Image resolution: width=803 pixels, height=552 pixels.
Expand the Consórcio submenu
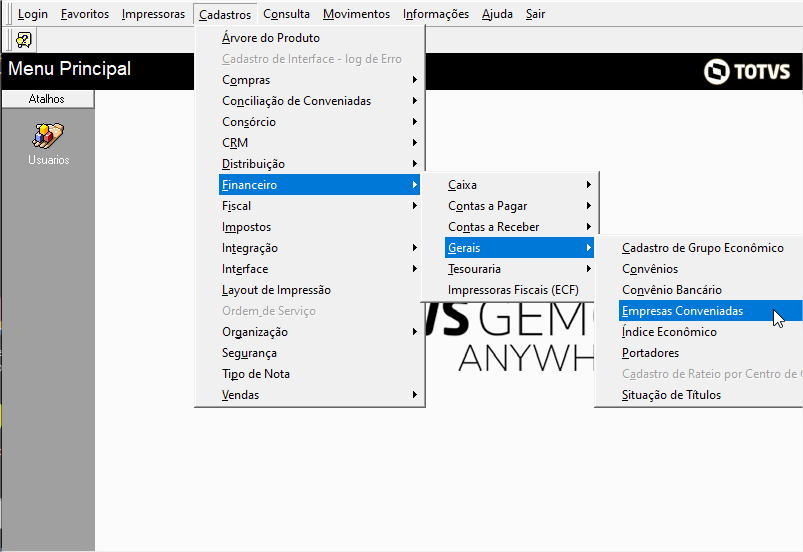[x=319, y=122]
